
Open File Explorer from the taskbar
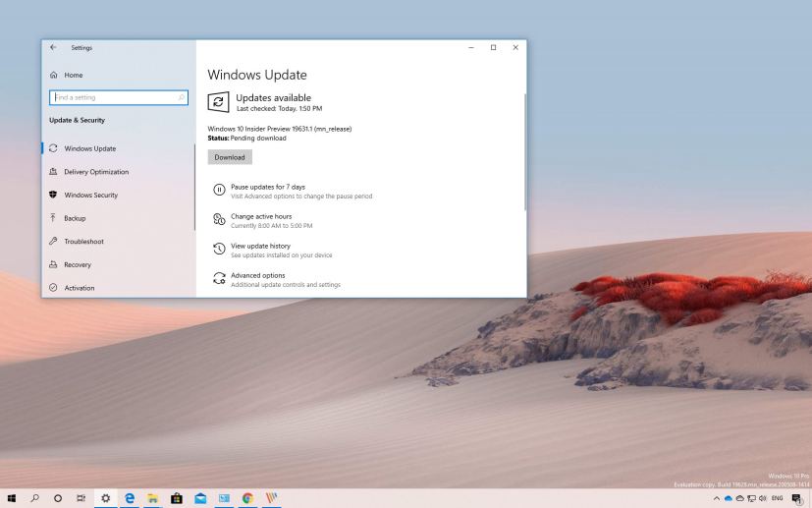(x=153, y=498)
